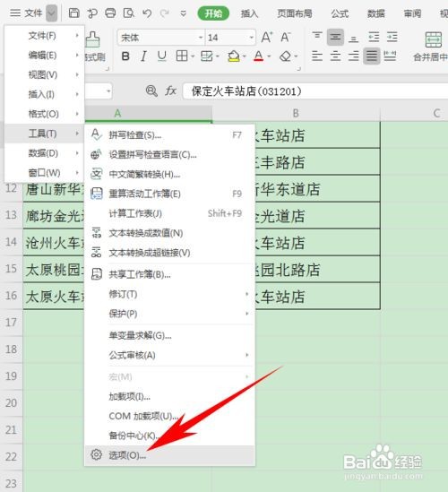Decrease font size with small A icon
The height and width of the screenshot is (492, 448).
coord(286,37)
